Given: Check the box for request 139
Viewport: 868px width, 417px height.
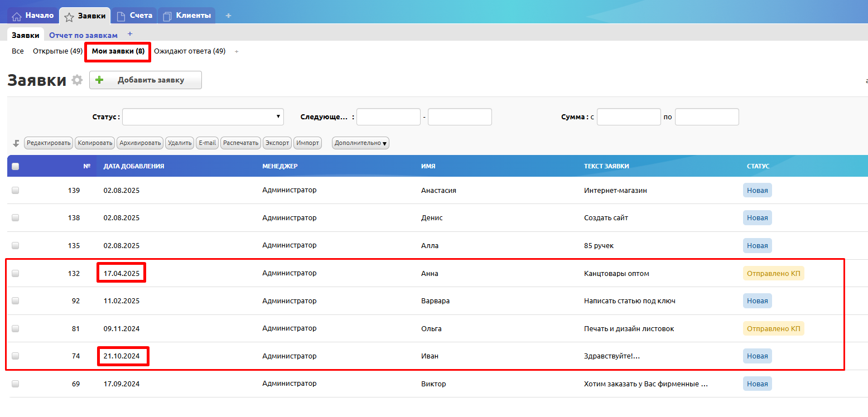Looking at the screenshot, I should (16, 190).
